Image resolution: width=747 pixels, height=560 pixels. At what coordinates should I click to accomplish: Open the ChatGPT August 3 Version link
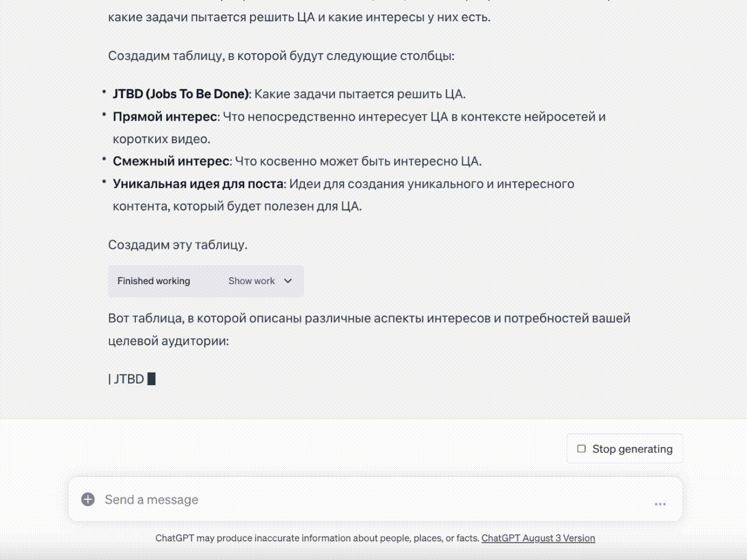click(538, 538)
